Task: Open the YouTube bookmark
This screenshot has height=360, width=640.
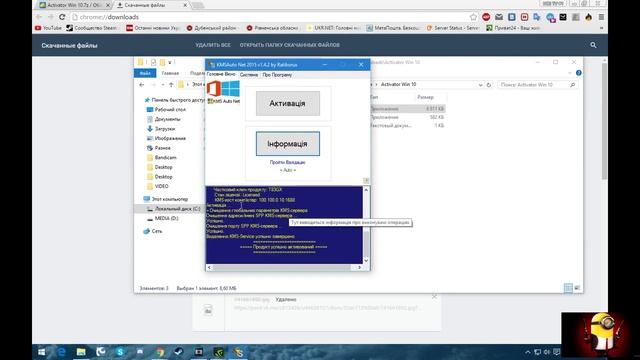Action: (49, 28)
